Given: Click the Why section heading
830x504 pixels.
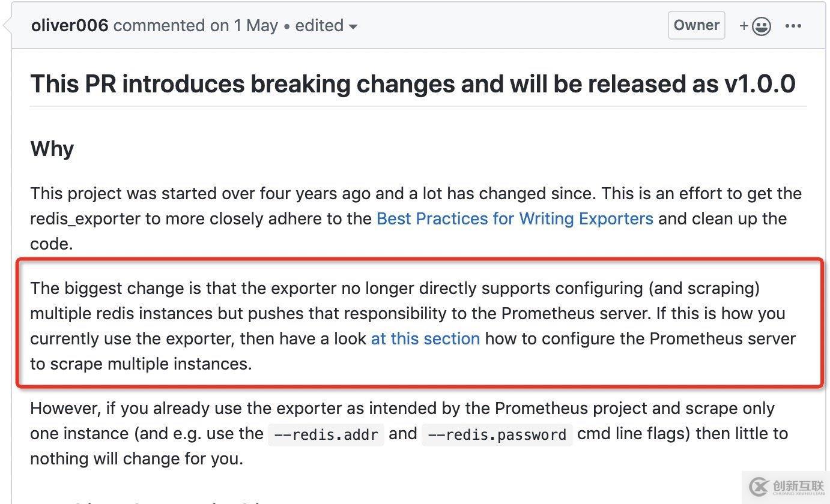Looking at the screenshot, I should pyautogui.click(x=51, y=148).
